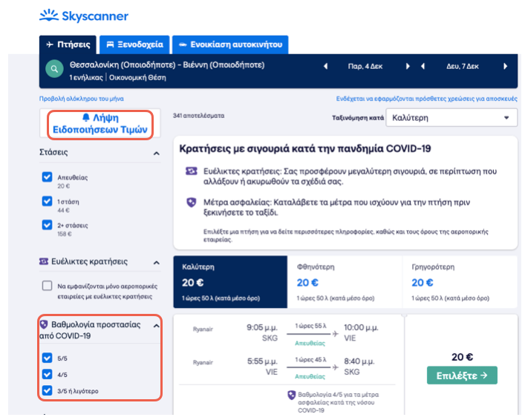The height and width of the screenshot is (420, 522).
Task: Click the green search magnifier icon
Action: pos(54,69)
